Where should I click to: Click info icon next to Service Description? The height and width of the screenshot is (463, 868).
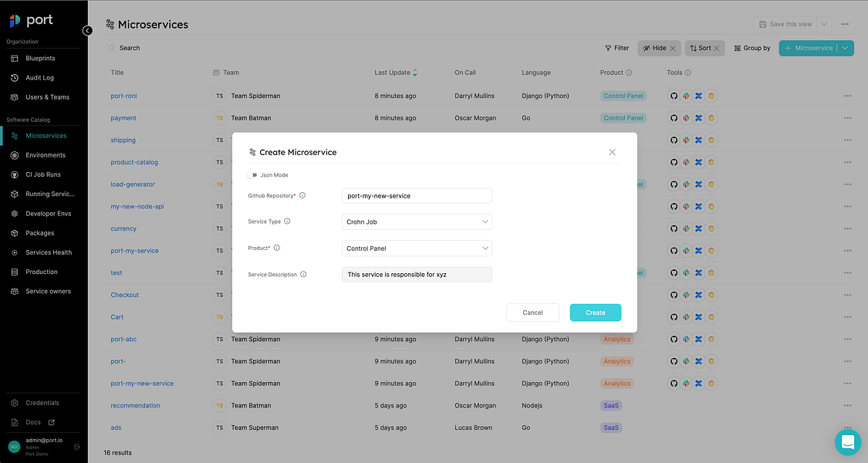tap(303, 275)
